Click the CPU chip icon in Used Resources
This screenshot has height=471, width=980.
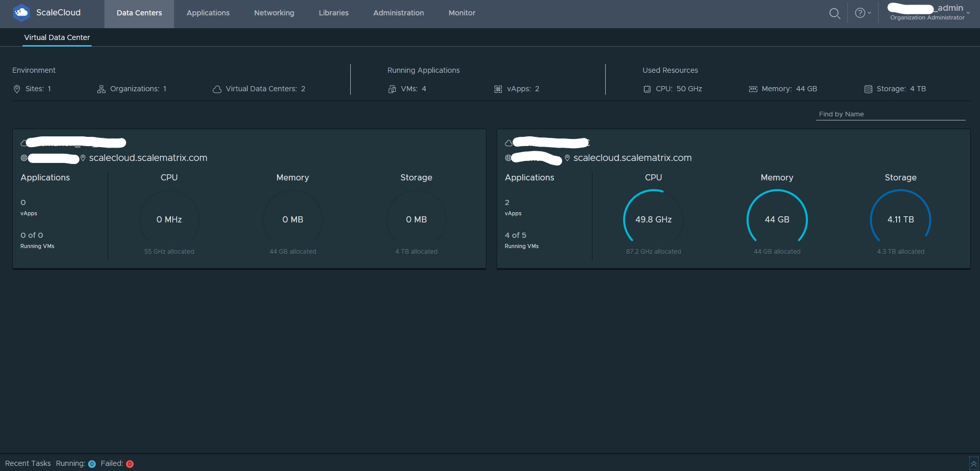[647, 89]
